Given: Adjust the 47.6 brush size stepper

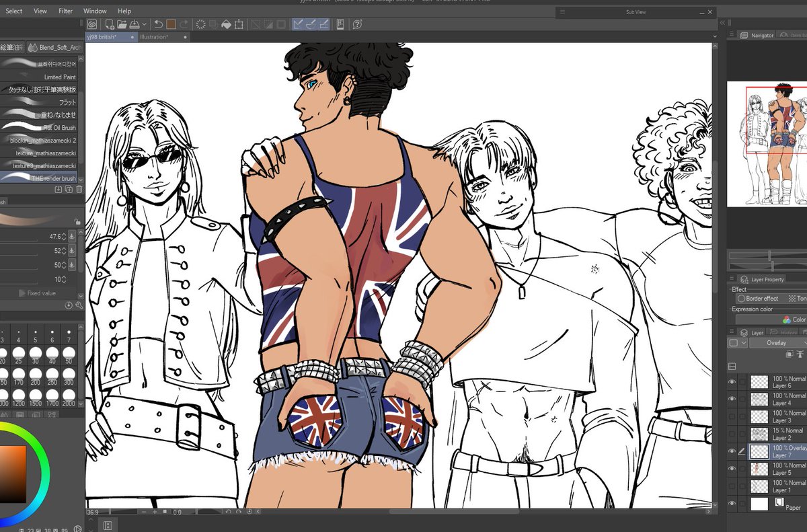Looking at the screenshot, I should [64, 237].
